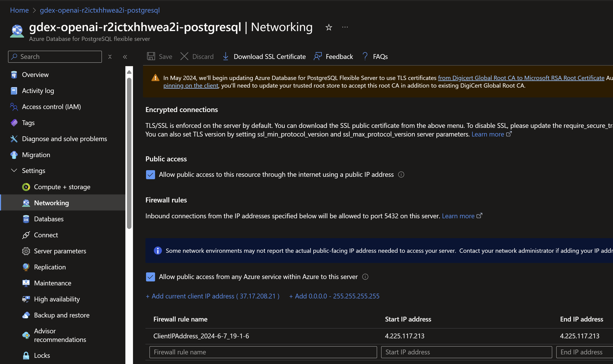Click Home breadcrumb link

19,10
